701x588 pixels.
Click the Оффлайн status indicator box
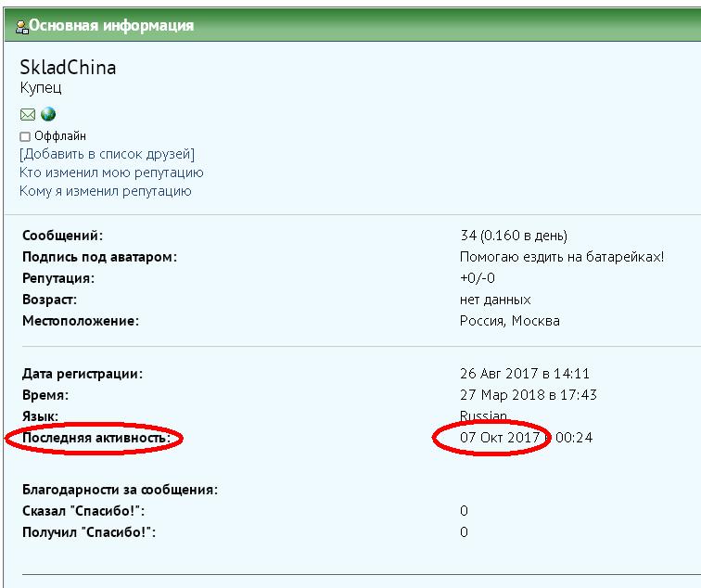click(x=25, y=136)
